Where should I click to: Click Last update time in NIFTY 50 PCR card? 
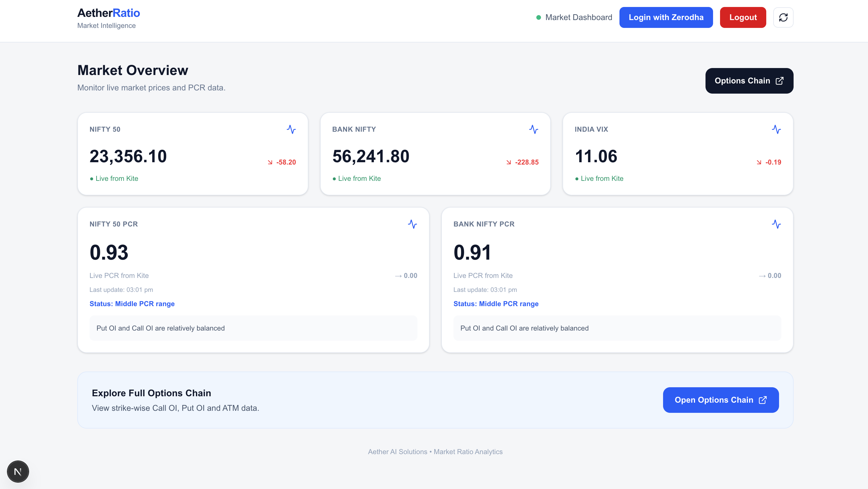tap(121, 290)
